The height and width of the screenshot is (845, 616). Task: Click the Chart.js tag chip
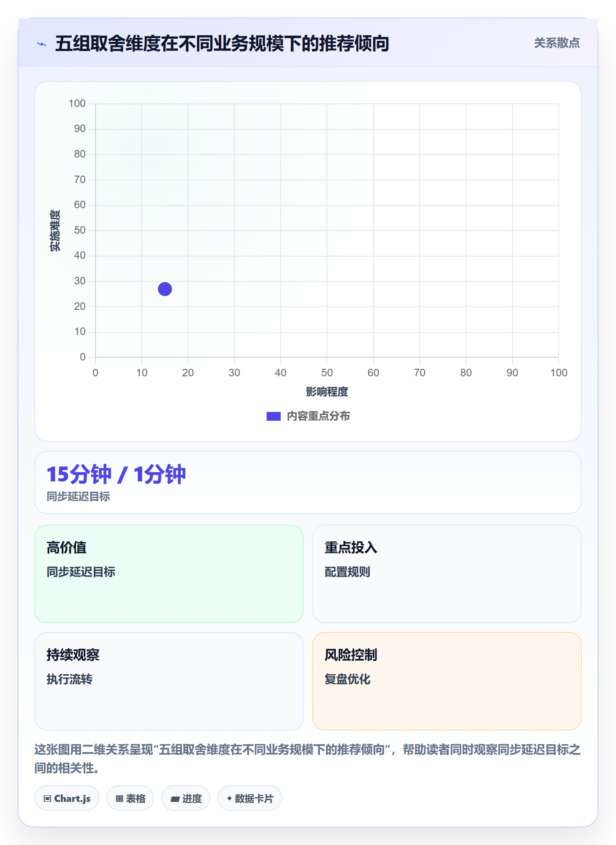click(x=67, y=798)
